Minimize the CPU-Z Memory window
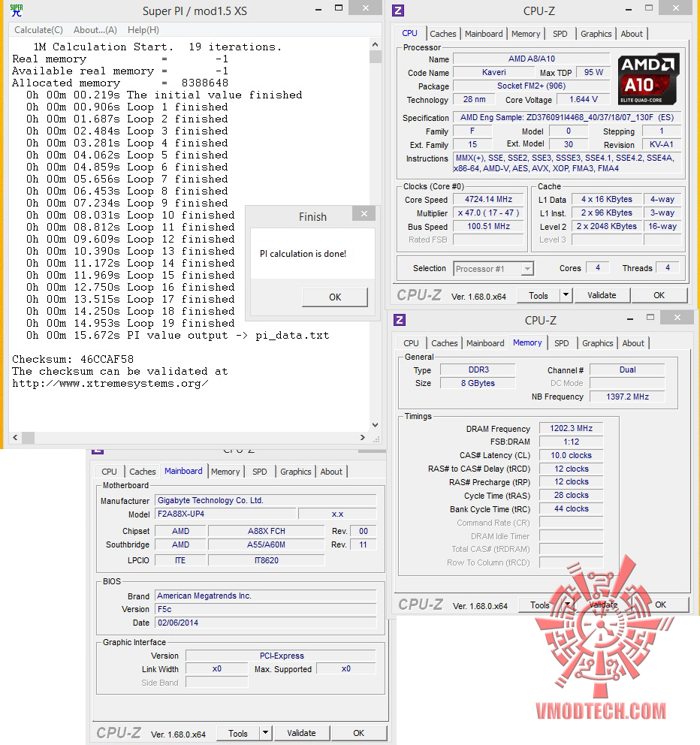700x745 pixels. click(630, 319)
